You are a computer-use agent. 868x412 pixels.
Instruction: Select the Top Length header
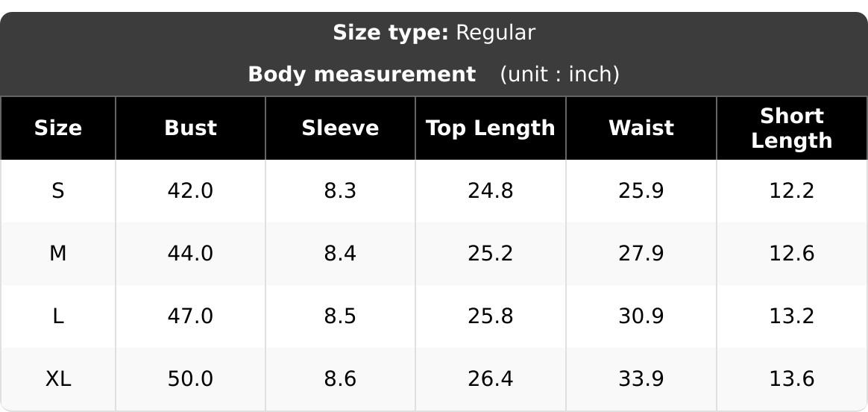(491, 128)
